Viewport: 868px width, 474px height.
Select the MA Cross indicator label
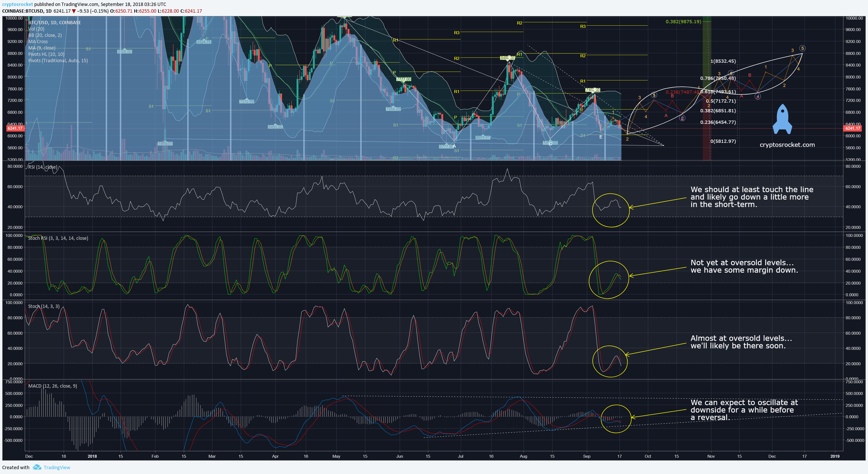click(38, 41)
